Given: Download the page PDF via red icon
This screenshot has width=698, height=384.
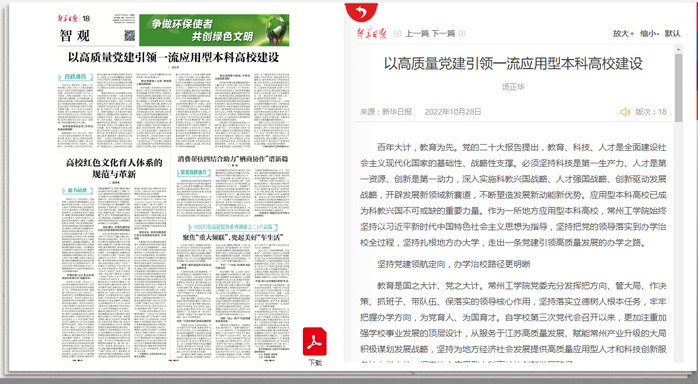Looking at the screenshot, I should 315,341.
